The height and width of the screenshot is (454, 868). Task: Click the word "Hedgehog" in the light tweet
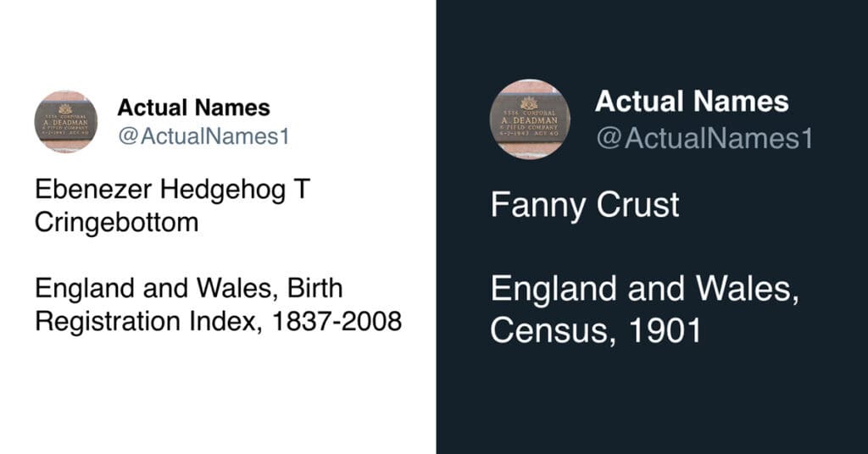217,190
